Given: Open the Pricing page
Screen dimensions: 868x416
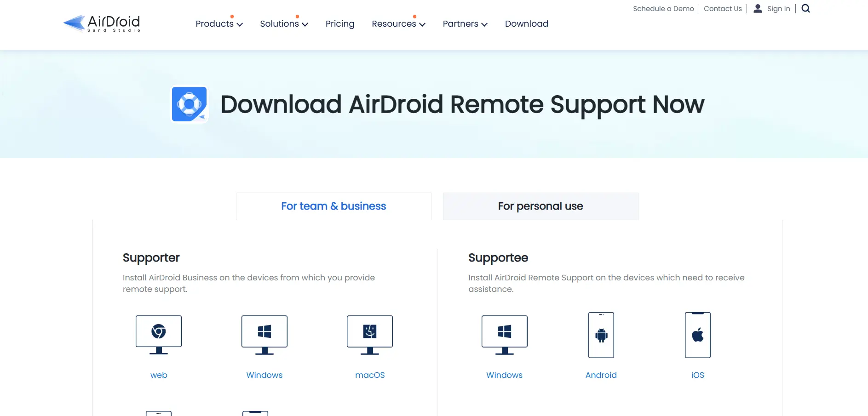Looking at the screenshot, I should (x=340, y=24).
